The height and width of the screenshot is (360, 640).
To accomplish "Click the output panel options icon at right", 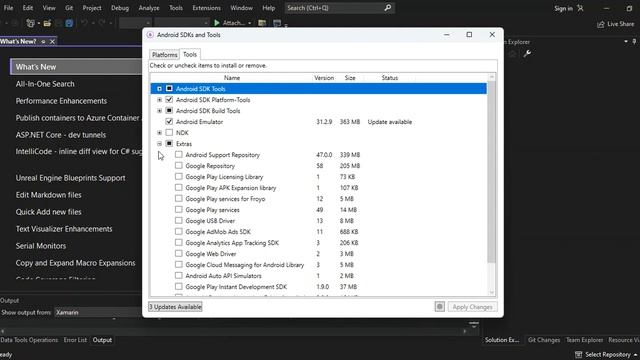I will pos(473,324).
